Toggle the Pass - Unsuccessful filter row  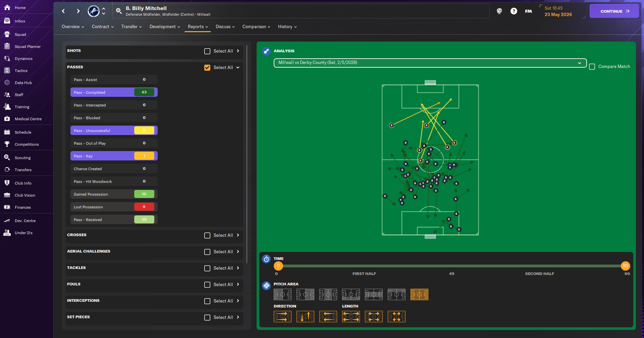[114, 131]
